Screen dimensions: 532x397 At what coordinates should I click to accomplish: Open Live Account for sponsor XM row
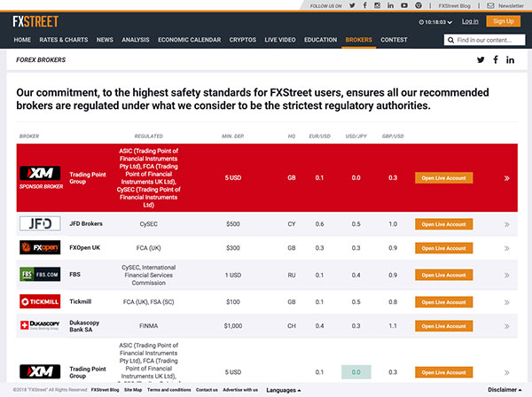click(x=444, y=178)
